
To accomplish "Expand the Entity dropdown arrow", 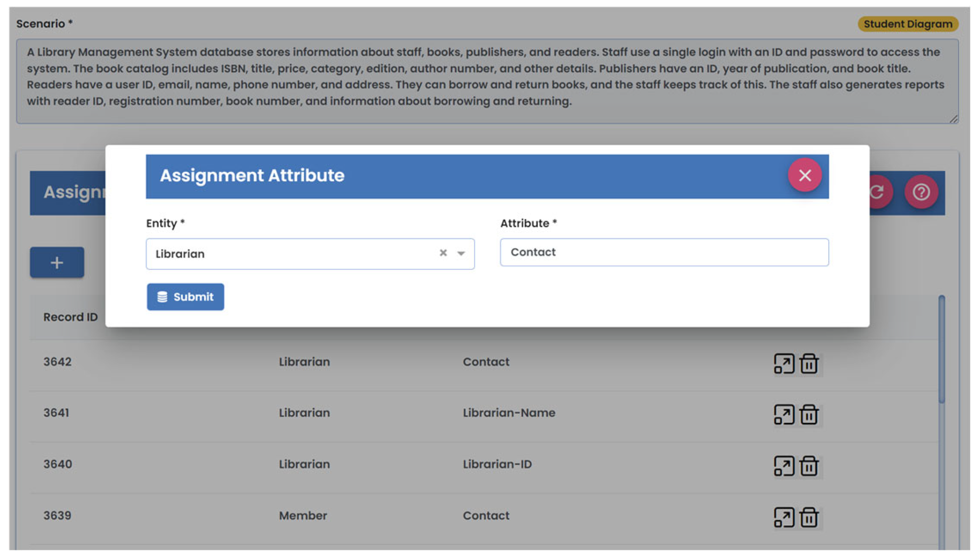I will pos(461,253).
